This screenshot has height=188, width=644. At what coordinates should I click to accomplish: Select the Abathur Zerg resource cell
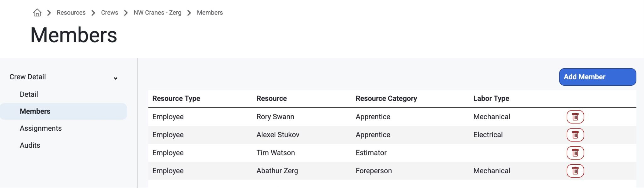(x=277, y=171)
